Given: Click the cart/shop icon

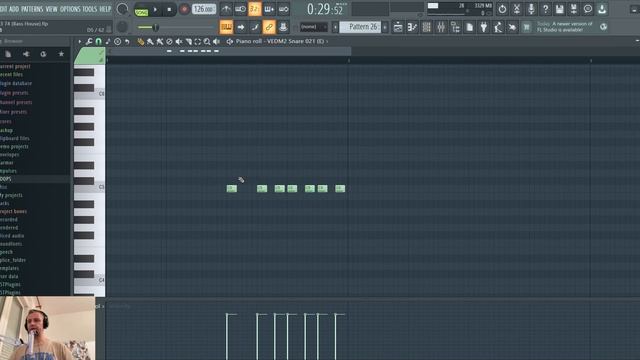Looking at the screenshot, I should coord(527,27).
